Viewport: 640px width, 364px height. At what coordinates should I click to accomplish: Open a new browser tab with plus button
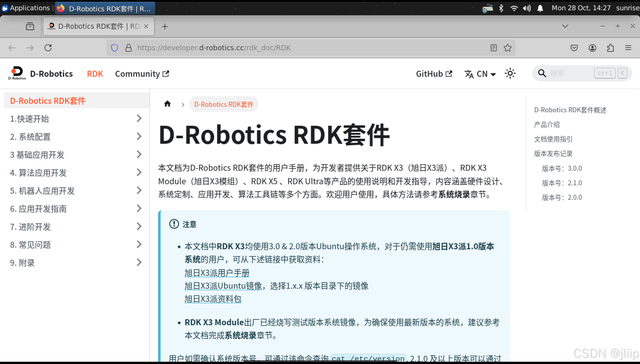165,26
